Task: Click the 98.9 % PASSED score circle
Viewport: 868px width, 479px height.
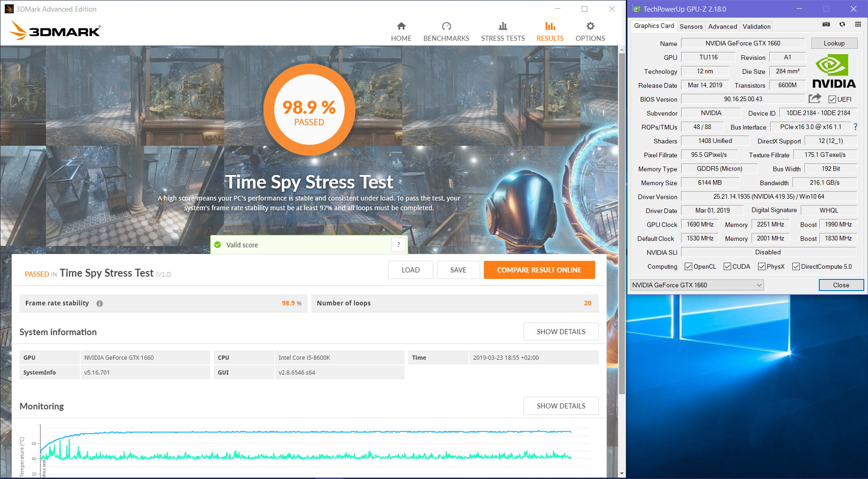Action: [x=309, y=110]
